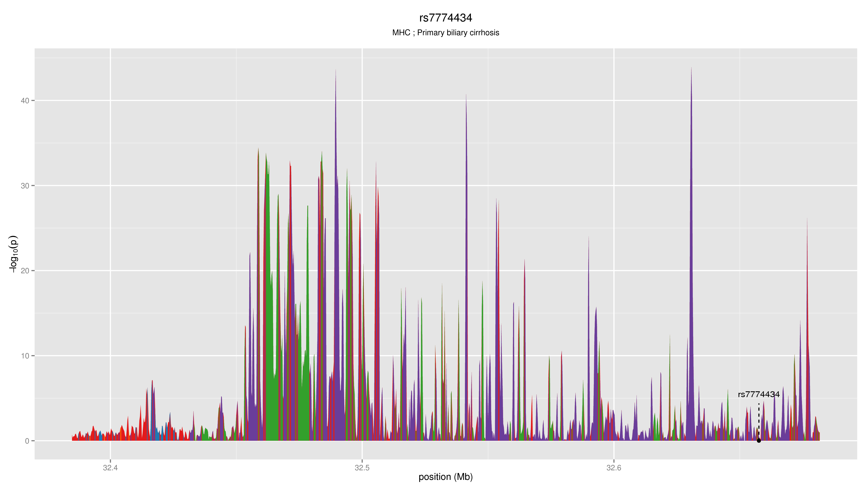The width and height of the screenshot is (868, 488).
Task: Click y-axis tick label 20
Action: (x=25, y=271)
